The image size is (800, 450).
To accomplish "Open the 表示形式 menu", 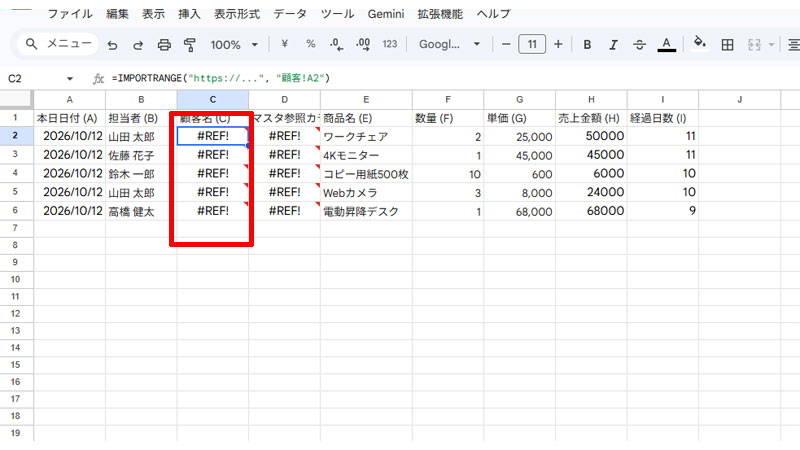I will tap(237, 14).
